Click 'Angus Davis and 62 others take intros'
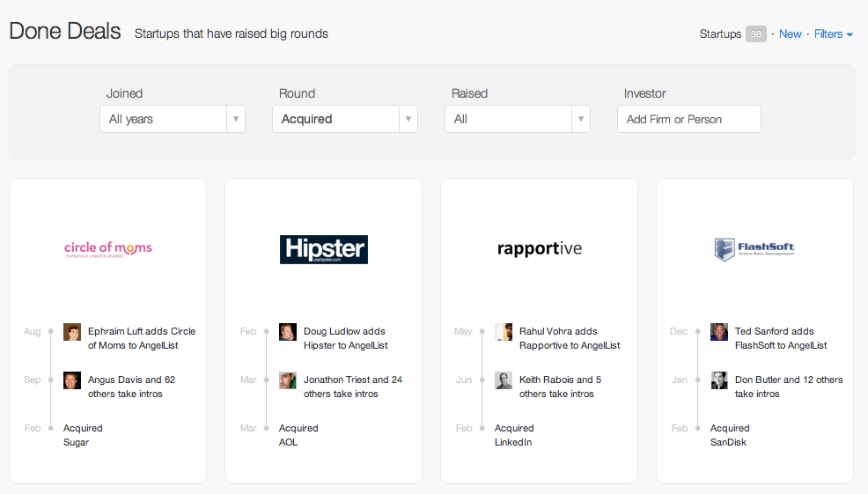868x494 pixels. (132, 387)
